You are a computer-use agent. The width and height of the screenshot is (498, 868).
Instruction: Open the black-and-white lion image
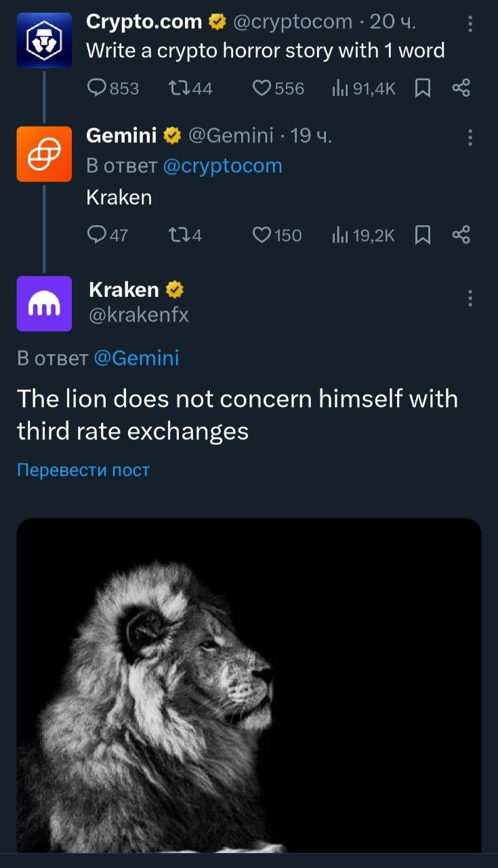coord(249,685)
